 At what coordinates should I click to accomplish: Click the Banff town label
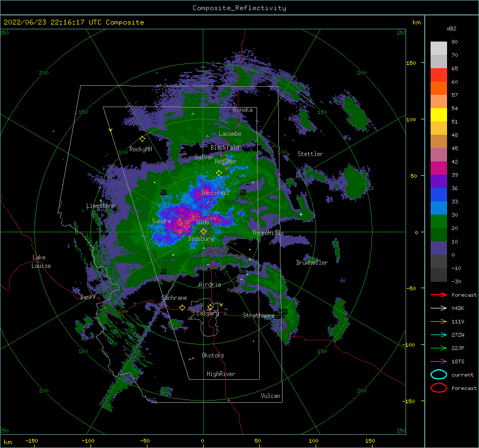click(88, 297)
